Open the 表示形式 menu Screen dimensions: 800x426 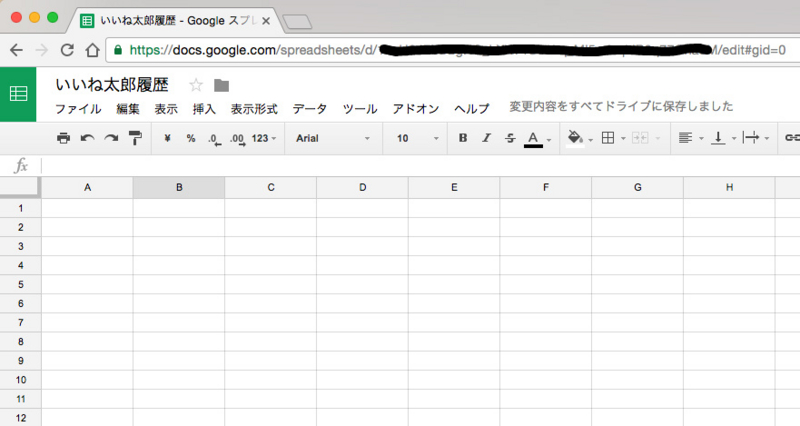254,109
